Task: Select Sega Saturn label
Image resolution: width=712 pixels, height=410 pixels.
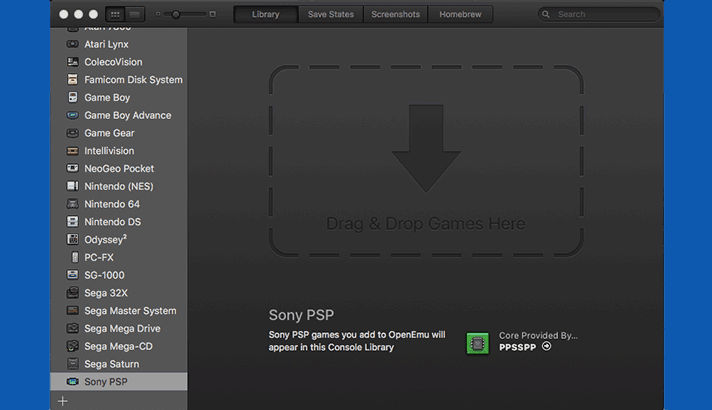Action: coord(112,364)
